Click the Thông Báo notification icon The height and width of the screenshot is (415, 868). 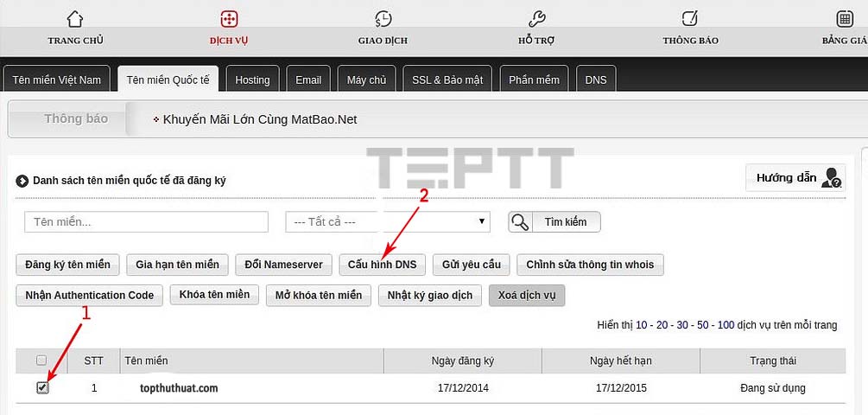[x=690, y=18]
